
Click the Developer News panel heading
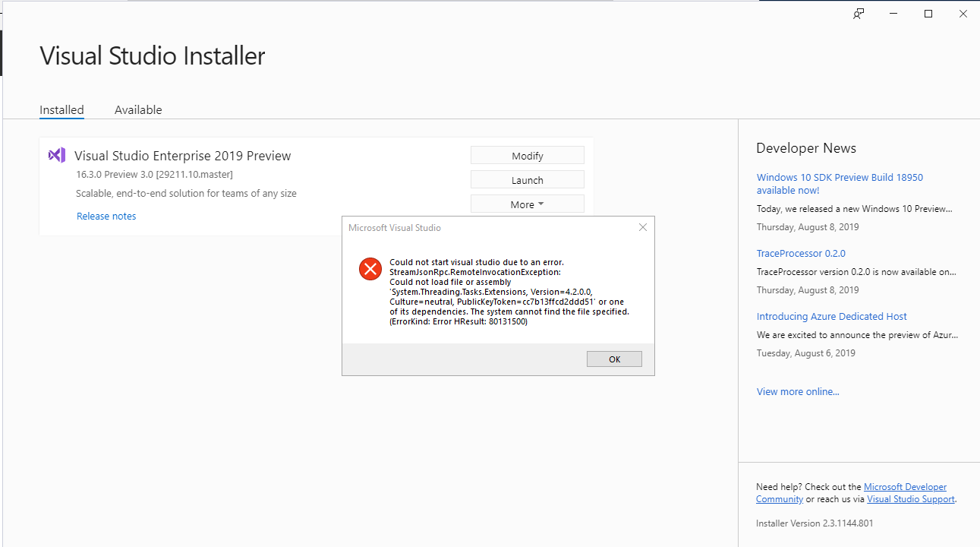(x=805, y=147)
